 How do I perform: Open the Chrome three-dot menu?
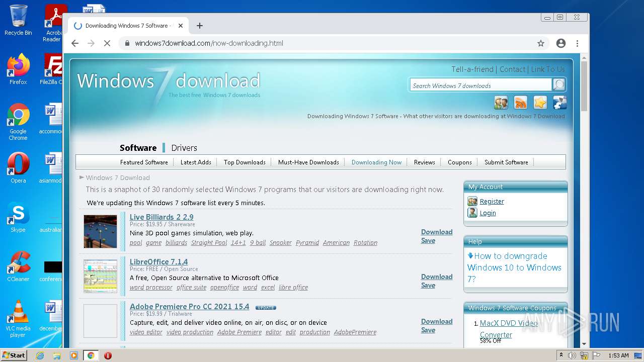click(x=578, y=43)
